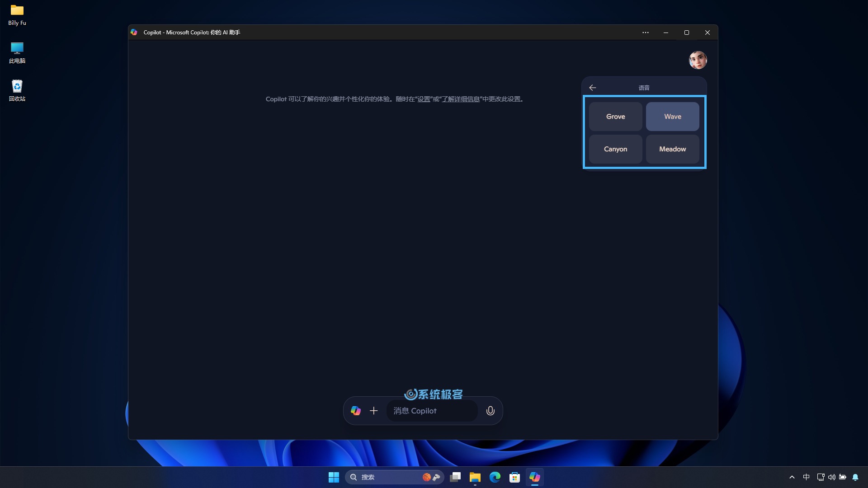The height and width of the screenshot is (488, 868).
Task: Click the taskbar 搜索 search box
Action: 394,477
